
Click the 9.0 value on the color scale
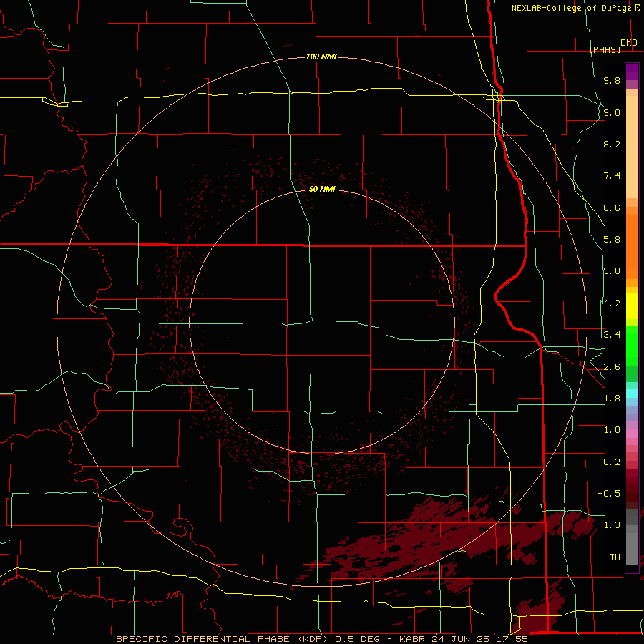pos(612,112)
